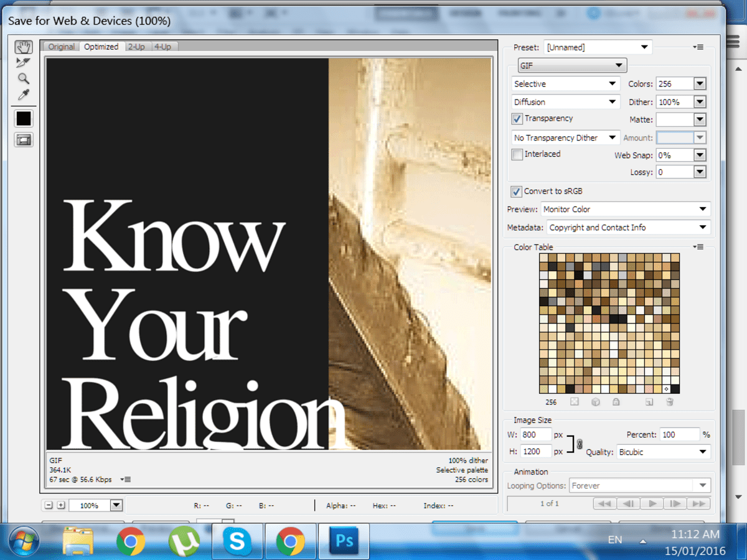Play the animation
Screen dimensions: 747x560
(652, 503)
